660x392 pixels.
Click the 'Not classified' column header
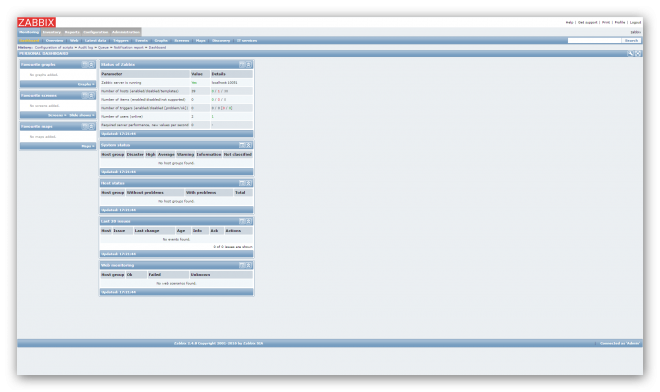pyautogui.click(x=238, y=155)
